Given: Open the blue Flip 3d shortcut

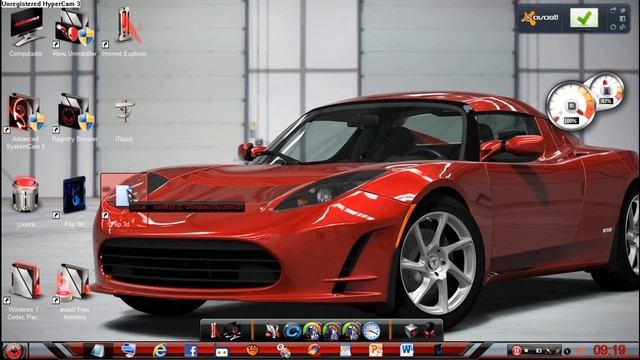Looking at the screenshot, I should point(73,197).
